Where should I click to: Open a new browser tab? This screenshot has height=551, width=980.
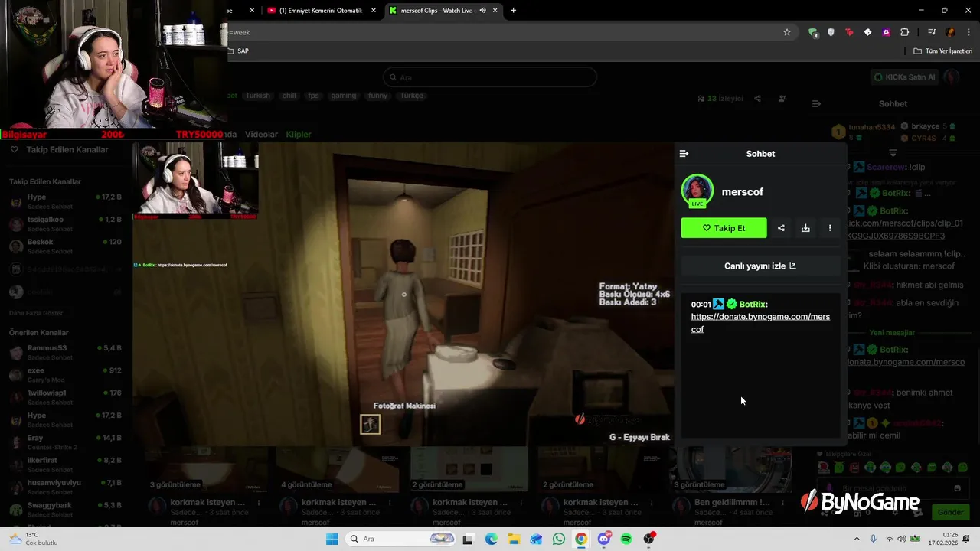(513, 11)
